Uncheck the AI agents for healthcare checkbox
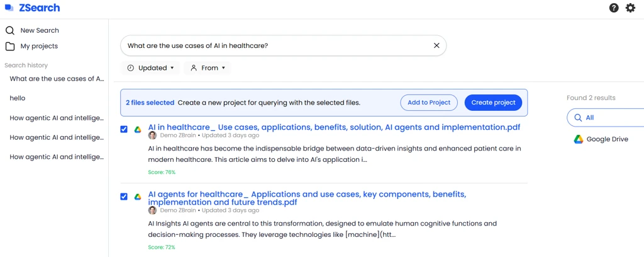 (124, 197)
